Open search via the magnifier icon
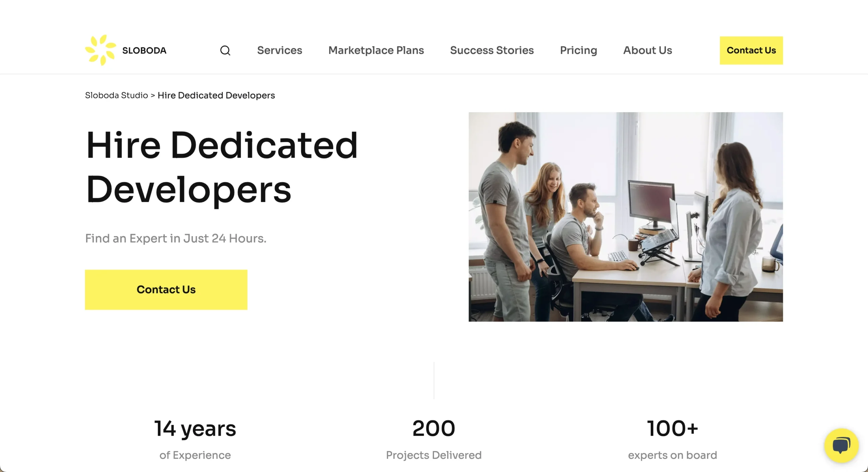Image resolution: width=868 pixels, height=472 pixels. click(x=225, y=50)
